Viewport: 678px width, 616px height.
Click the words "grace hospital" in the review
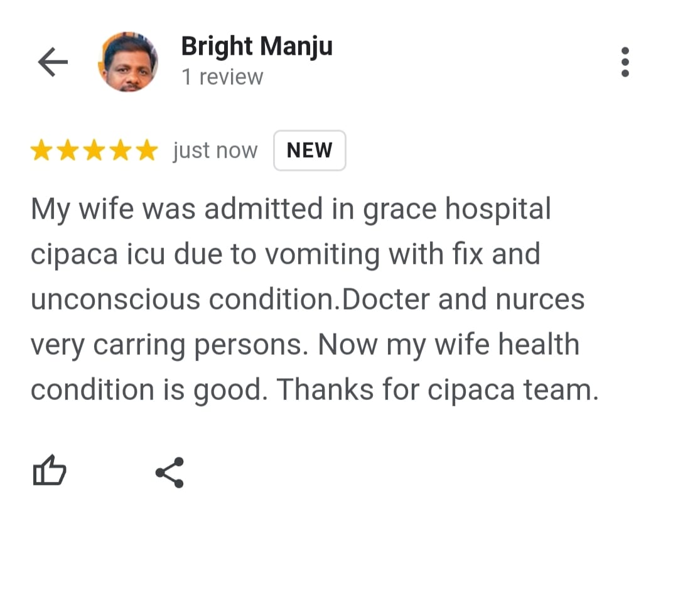point(456,208)
